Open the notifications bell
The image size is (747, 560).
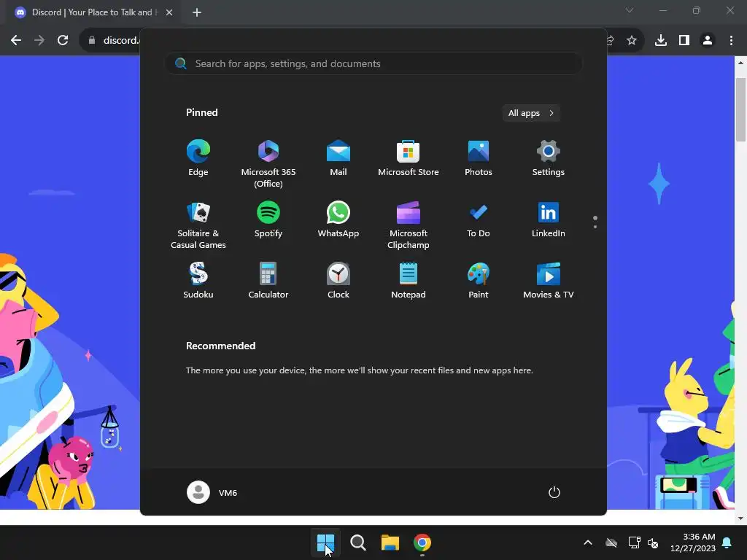pyautogui.click(x=727, y=542)
